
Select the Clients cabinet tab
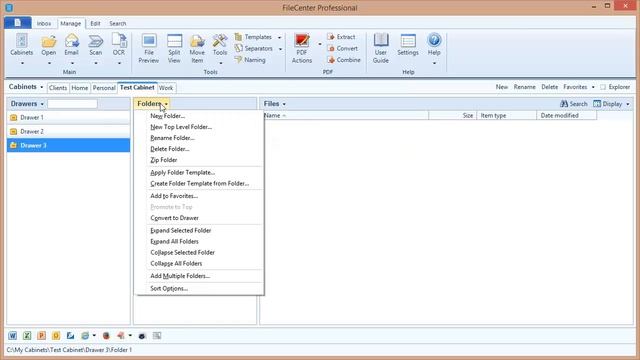pyautogui.click(x=58, y=88)
